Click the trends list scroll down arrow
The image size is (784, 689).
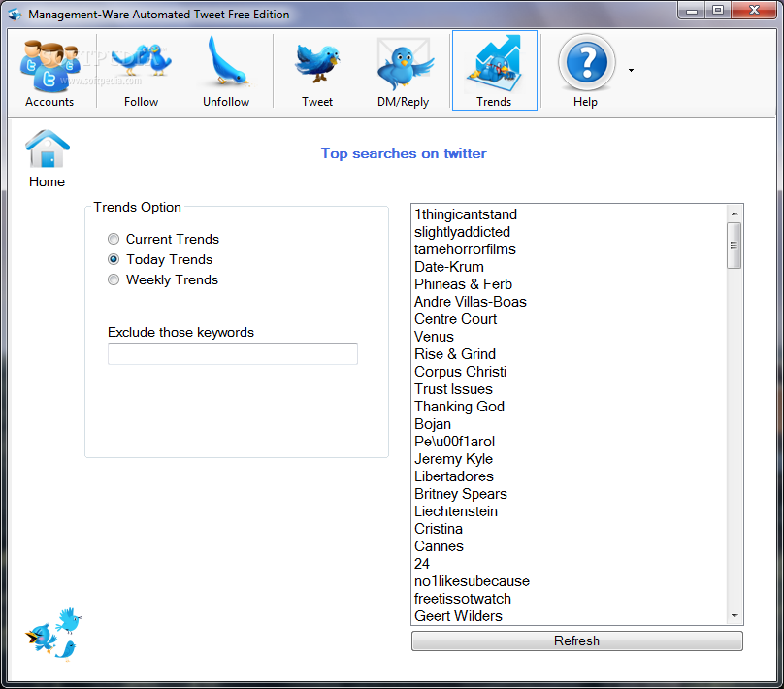(735, 616)
